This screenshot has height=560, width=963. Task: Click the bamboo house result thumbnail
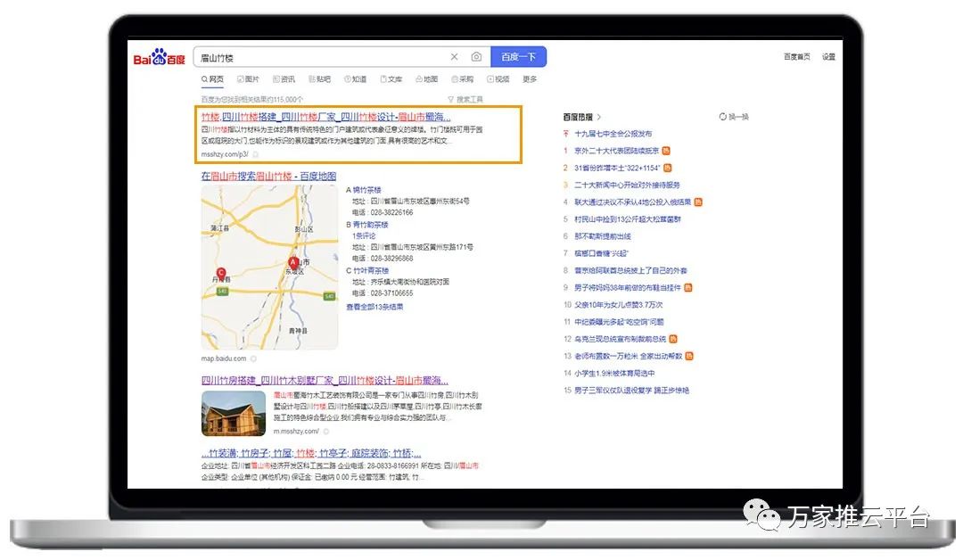coord(233,413)
